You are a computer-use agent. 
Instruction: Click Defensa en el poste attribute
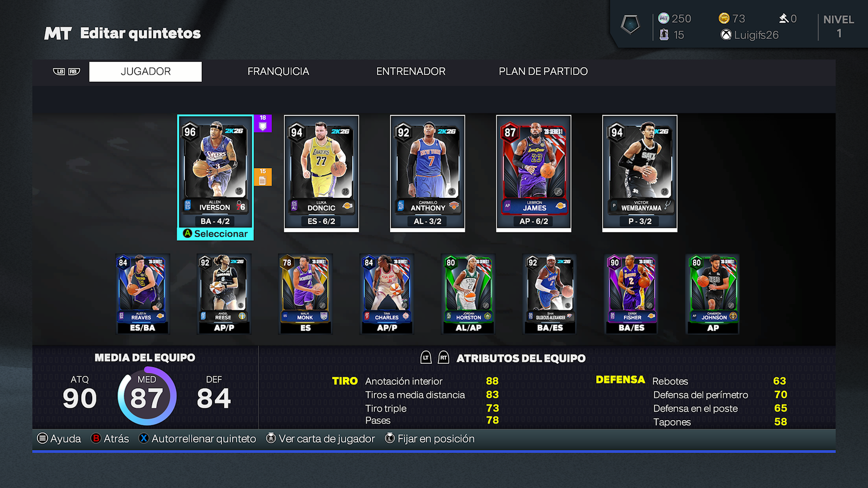719,408
